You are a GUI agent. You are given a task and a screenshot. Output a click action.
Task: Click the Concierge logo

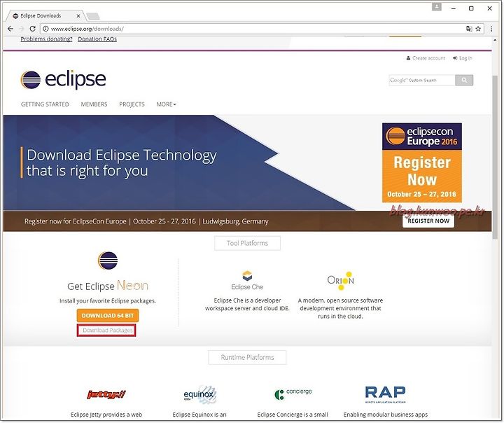coord(293,394)
